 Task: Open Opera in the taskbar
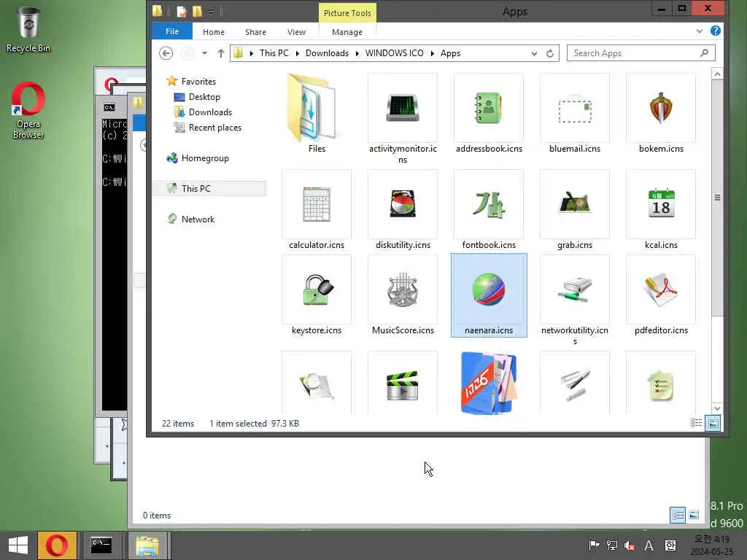click(57, 545)
